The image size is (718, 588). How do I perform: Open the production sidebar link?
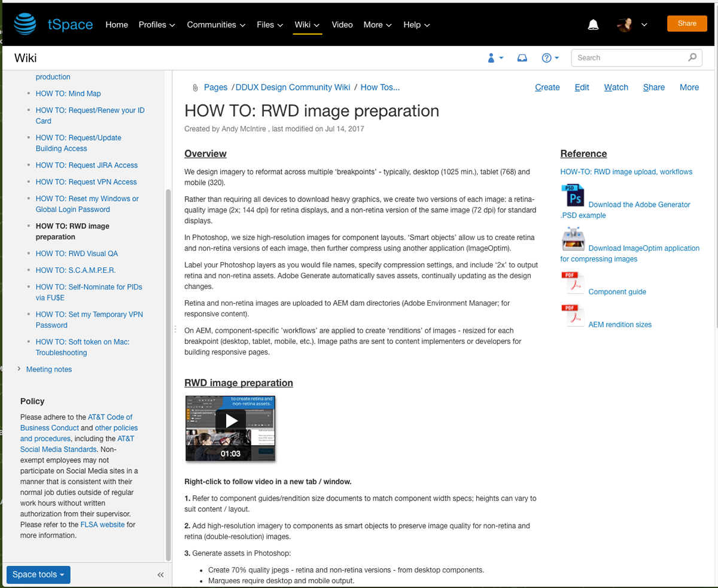(x=53, y=77)
